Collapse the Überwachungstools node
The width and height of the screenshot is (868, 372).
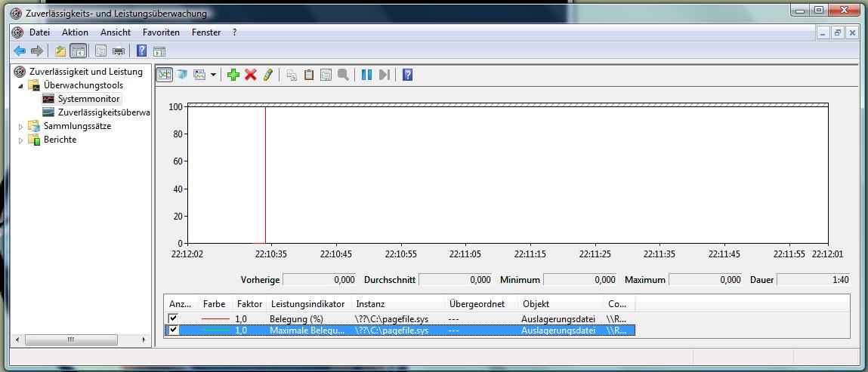(x=21, y=86)
